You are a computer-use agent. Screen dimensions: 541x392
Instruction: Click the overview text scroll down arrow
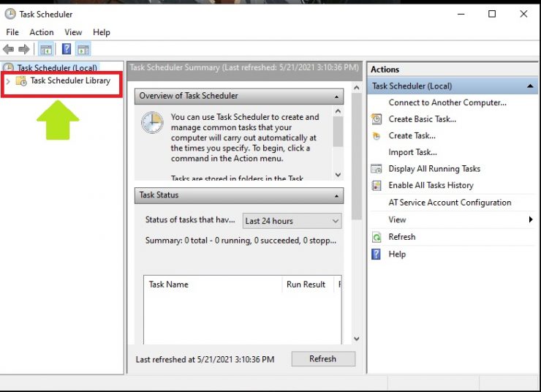pos(338,175)
